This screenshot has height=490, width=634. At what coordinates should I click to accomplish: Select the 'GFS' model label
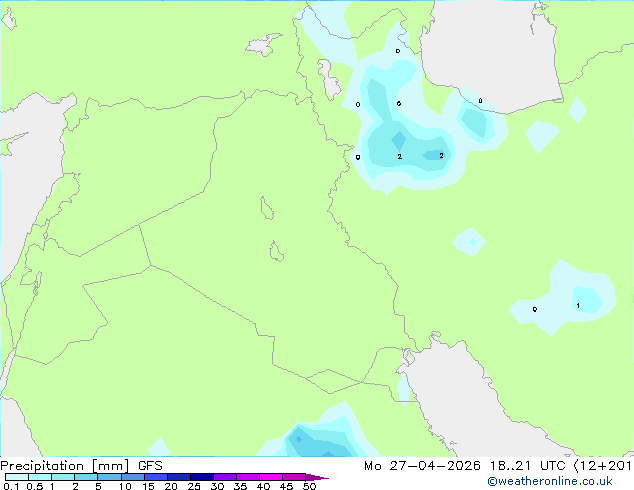(150, 466)
